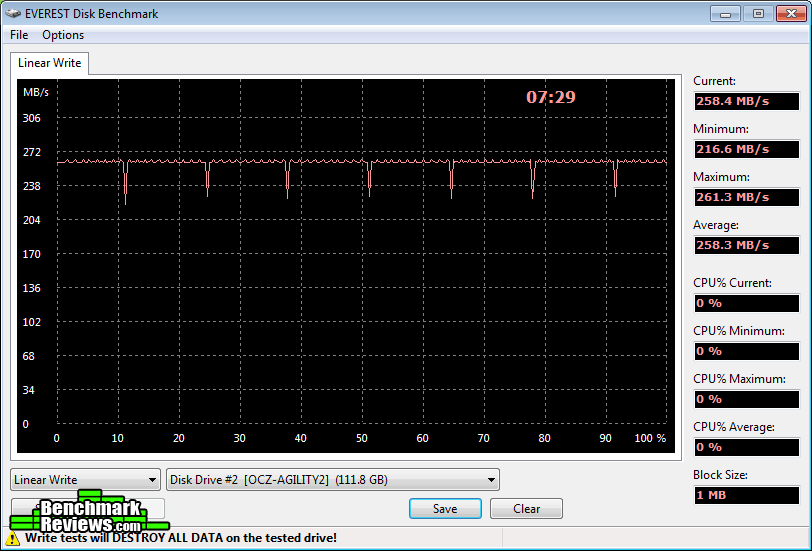Click the 272 label on the vertical axis
This screenshot has height=551, width=812.
tap(31, 152)
